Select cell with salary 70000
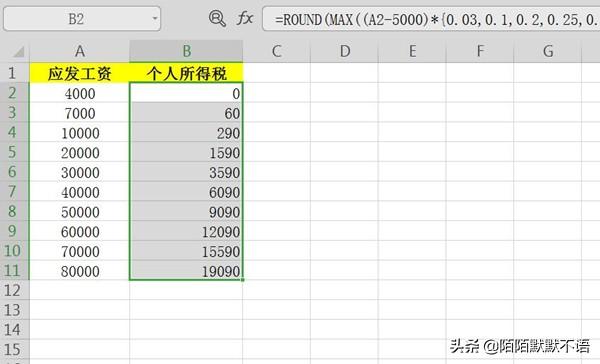Viewport: 600px width, 364px height. tap(80, 251)
